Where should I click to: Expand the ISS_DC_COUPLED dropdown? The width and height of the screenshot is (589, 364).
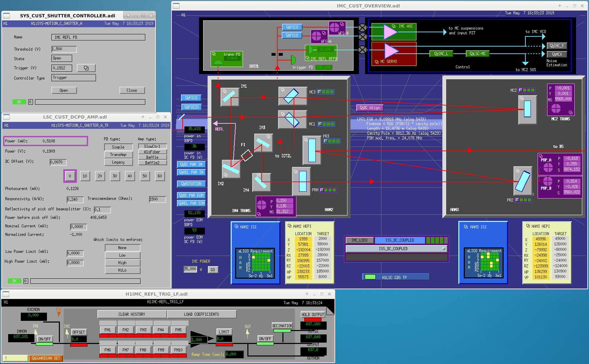(x=396, y=249)
